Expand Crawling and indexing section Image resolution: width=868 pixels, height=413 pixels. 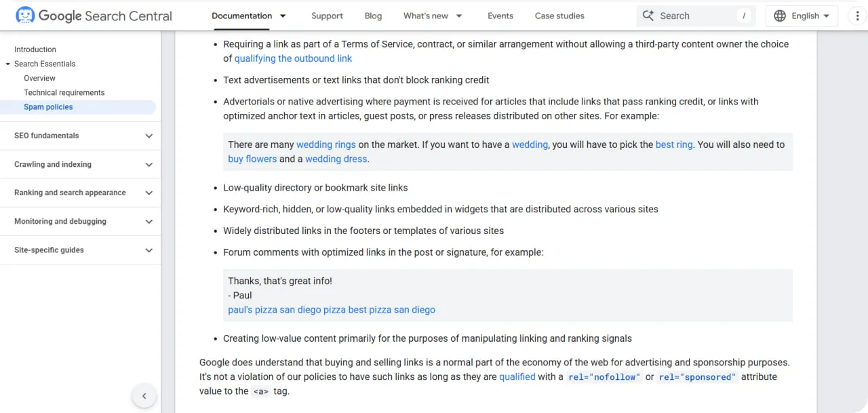[x=149, y=164]
